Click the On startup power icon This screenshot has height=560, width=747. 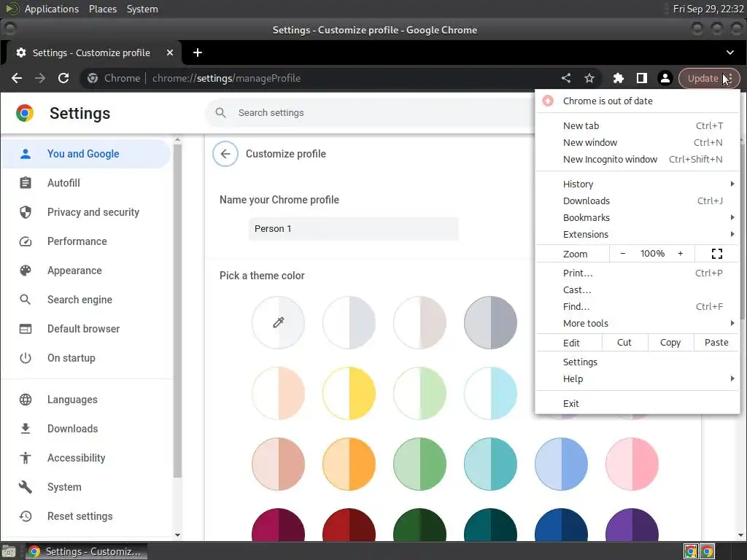26,357
